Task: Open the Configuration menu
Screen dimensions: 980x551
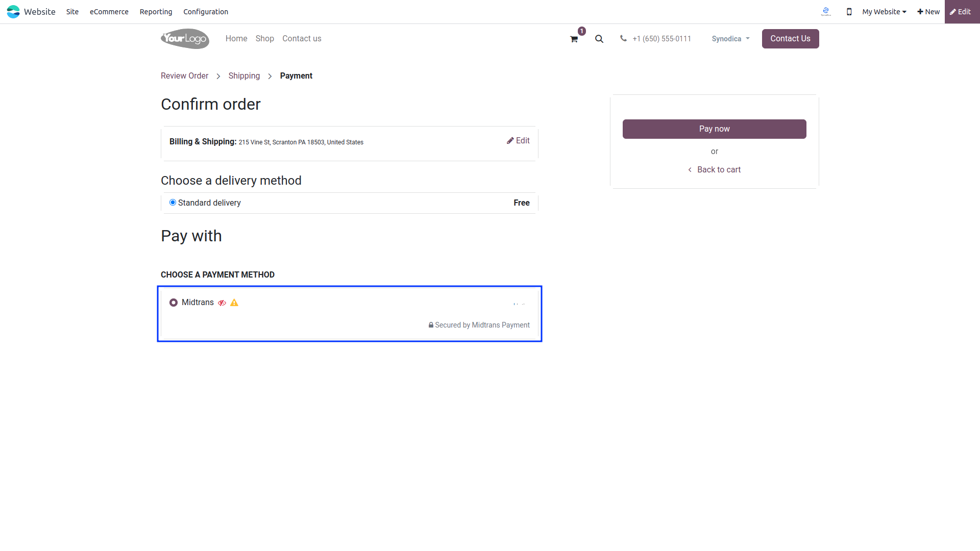Action: 206,12
